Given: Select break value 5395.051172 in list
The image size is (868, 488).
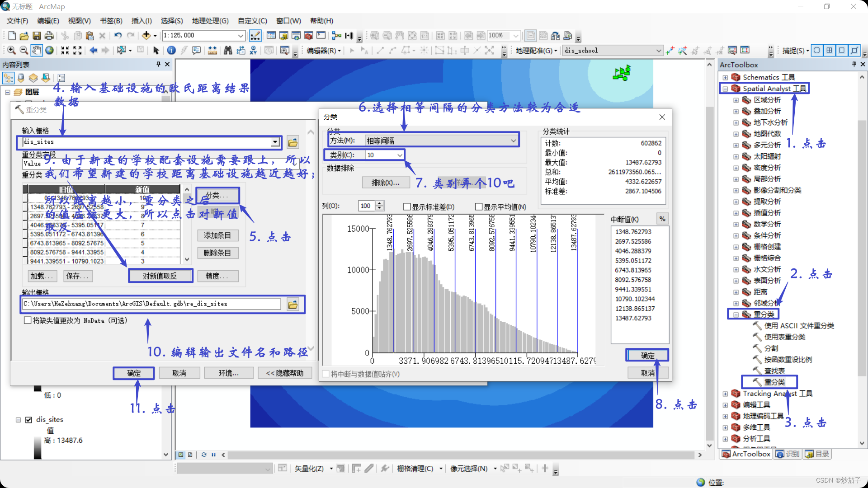Looking at the screenshot, I should pos(633,261).
